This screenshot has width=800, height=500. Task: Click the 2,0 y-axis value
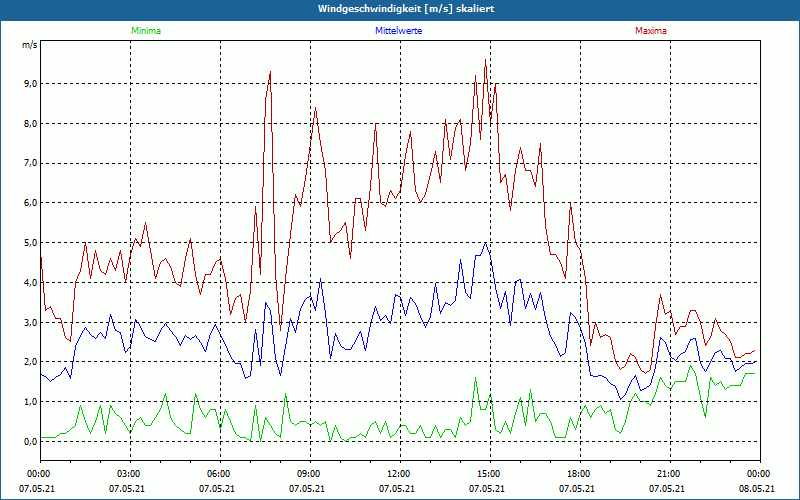tap(30, 362)
